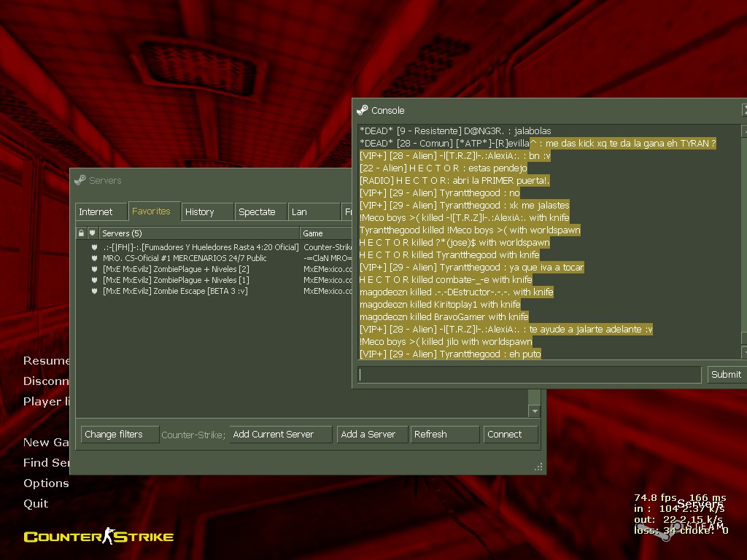The width and height of the screenshot is (747, 560).
Task: Click the console line '!Meco boys >( killed jilo with worldspawn'
Action: 446,341
